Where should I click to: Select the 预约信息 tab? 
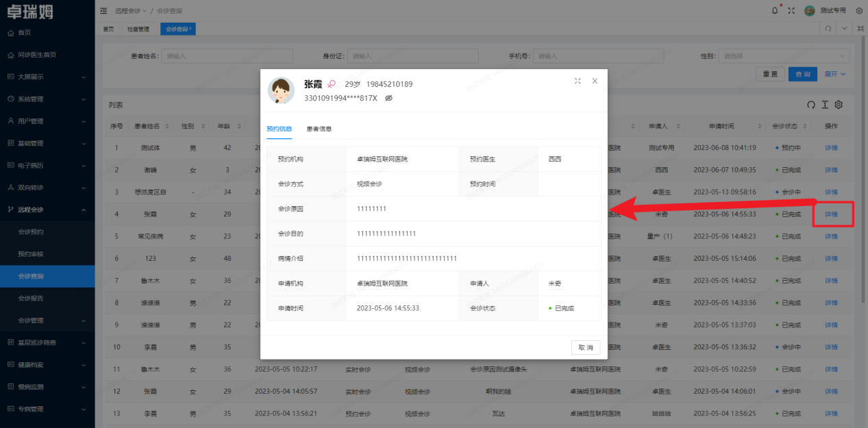coord(280,129)
